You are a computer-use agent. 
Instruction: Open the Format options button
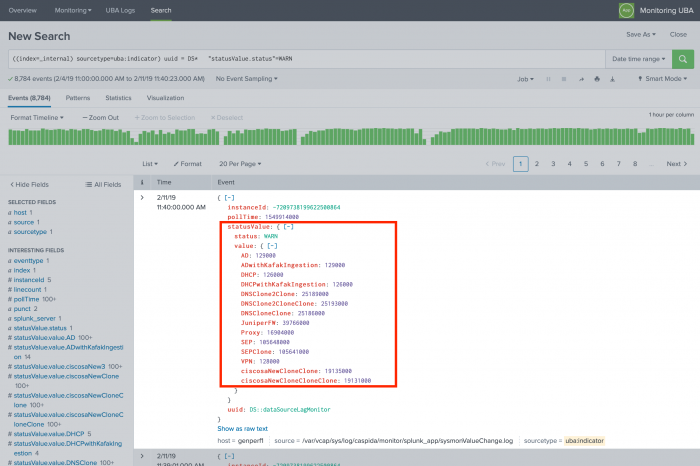click(188, 164)
